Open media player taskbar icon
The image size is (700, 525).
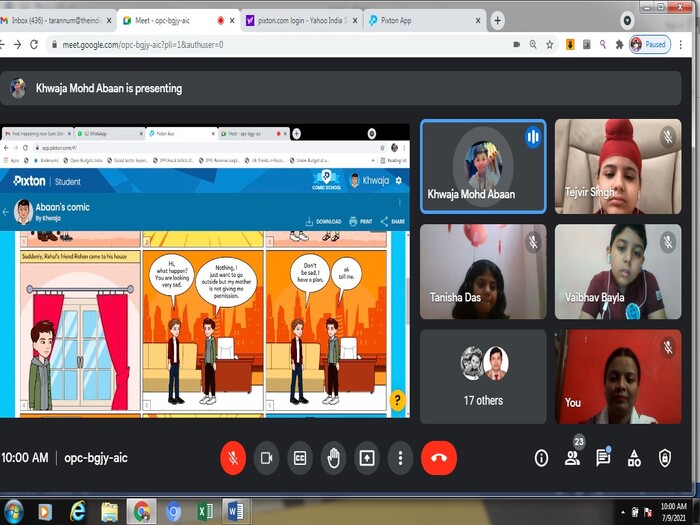(45, 512)
